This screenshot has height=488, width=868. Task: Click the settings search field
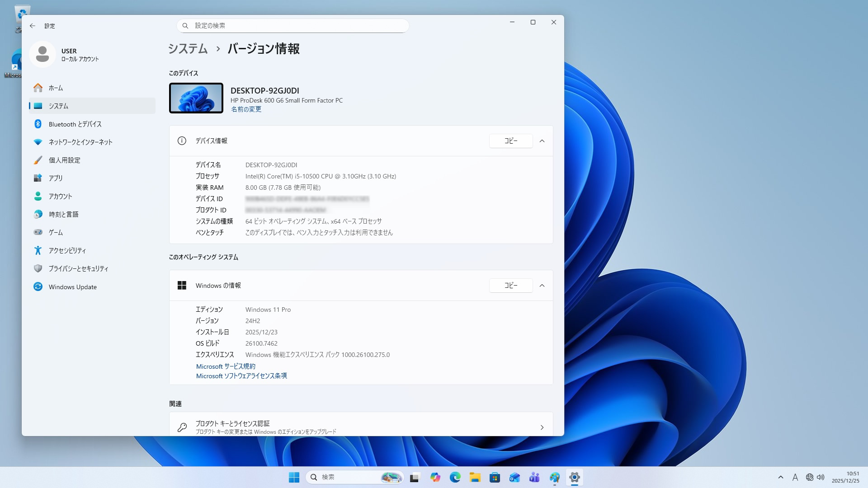click(x=293, y=26)
